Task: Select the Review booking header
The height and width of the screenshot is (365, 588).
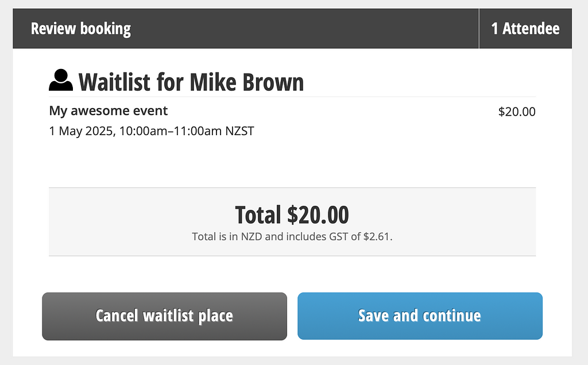Action: 80,29
